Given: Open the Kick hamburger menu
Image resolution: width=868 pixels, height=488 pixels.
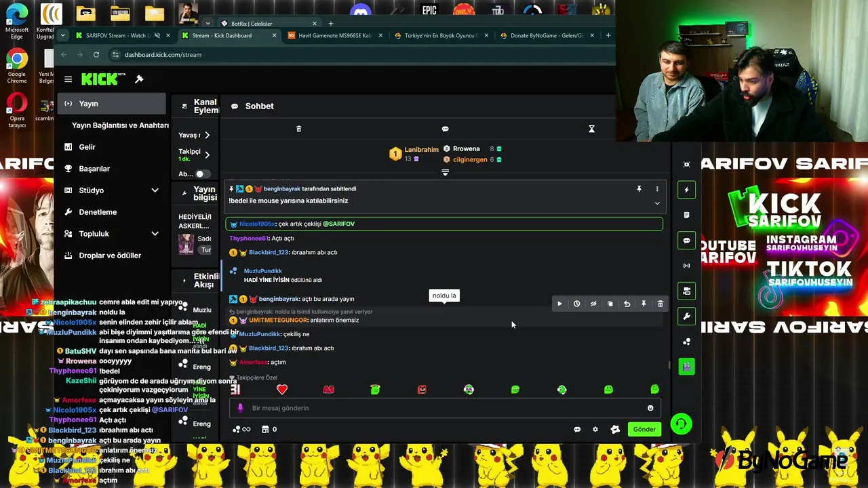Looking at the screenshot, I should [68, 79].
